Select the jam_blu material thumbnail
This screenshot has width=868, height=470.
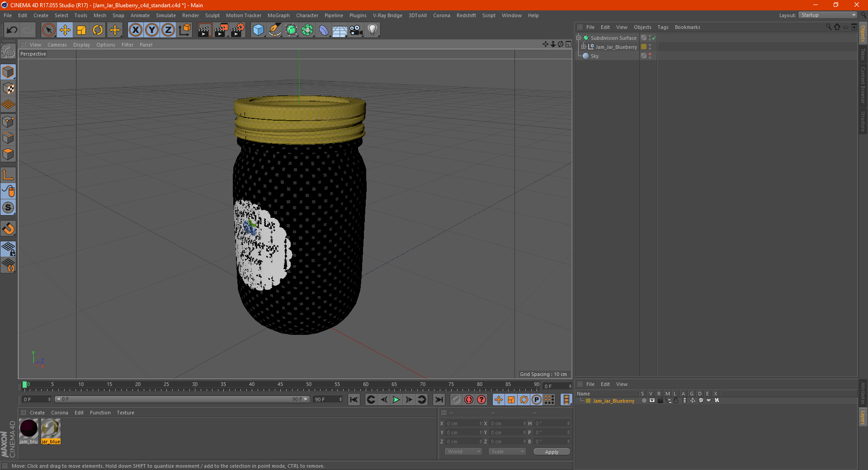coord(28,431)
